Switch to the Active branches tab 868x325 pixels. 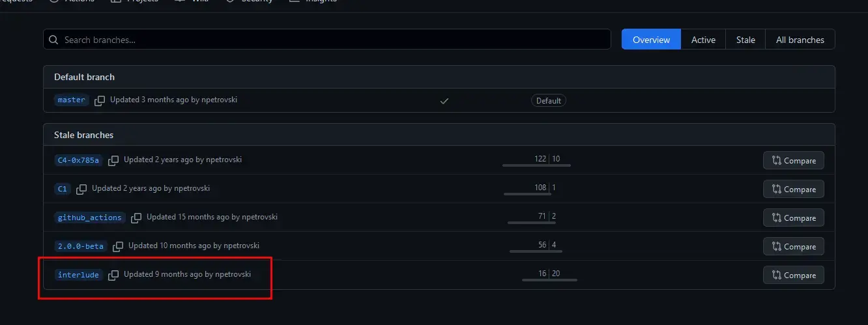pos(703,40)
